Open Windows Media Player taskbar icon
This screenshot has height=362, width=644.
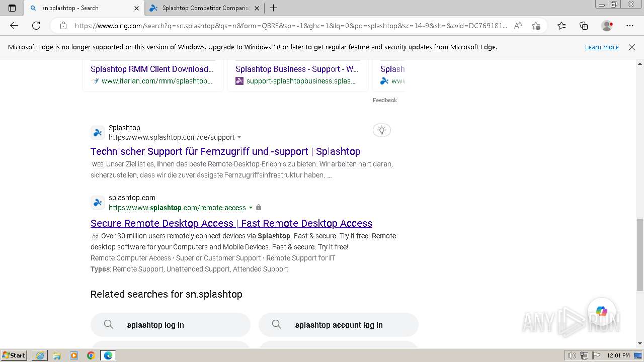74,355
